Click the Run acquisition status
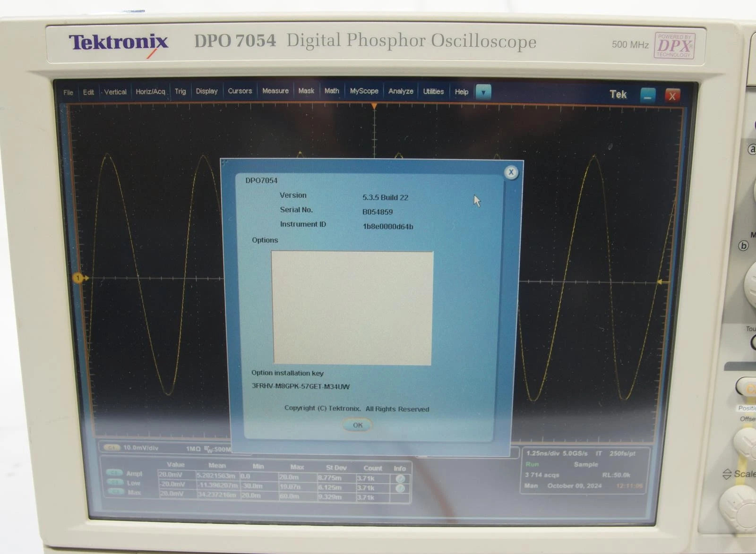756x554 pixels. pyautogui.click(x=532, y=464)
